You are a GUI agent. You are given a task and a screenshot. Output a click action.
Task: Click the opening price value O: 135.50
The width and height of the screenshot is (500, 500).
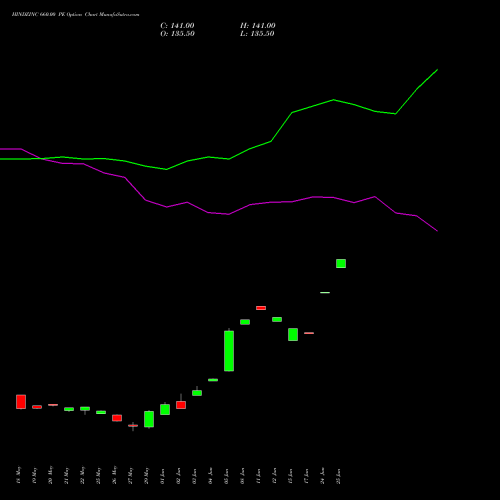(x=177, y=34)
